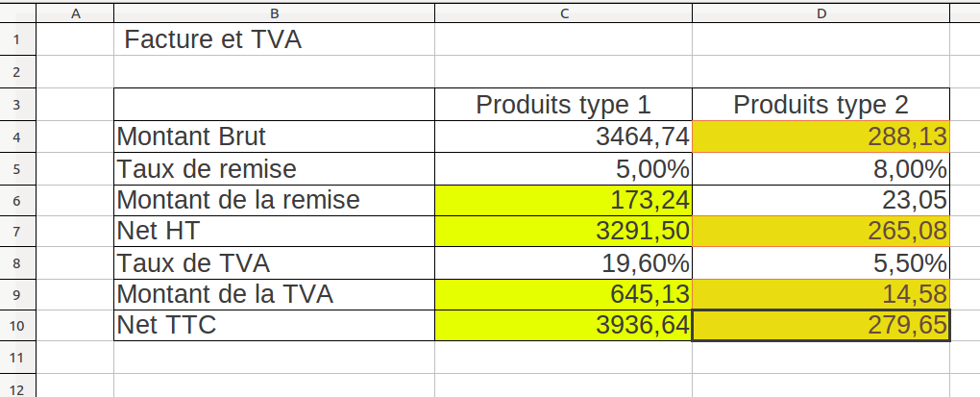Select the Net TTC total 3936,64

563,326
